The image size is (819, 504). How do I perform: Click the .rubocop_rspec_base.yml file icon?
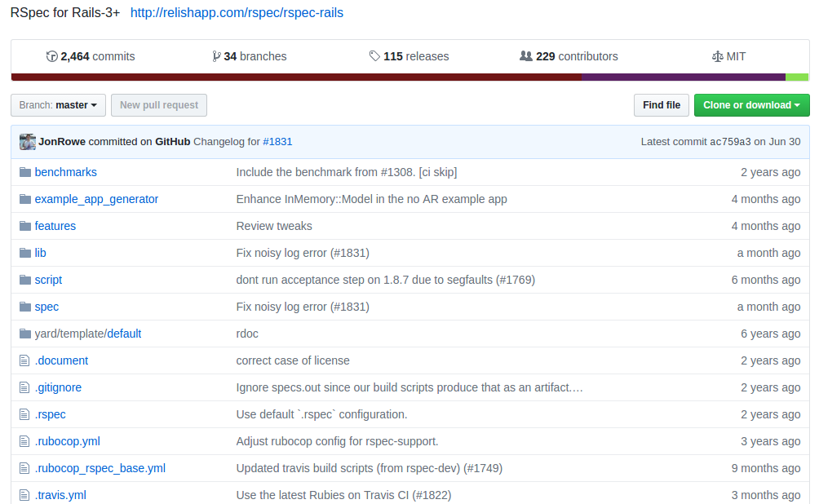click(24, 468)
